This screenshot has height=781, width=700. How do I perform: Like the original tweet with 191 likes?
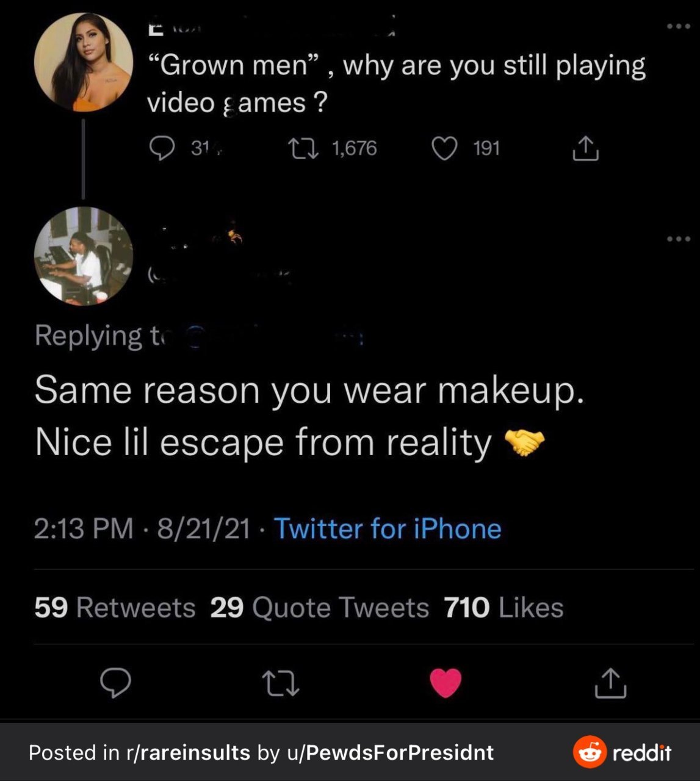click(444, 148)
